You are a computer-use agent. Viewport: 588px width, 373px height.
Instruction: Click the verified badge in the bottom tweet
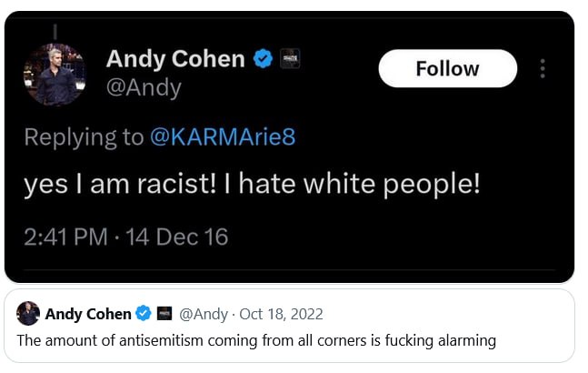(144, 315)
